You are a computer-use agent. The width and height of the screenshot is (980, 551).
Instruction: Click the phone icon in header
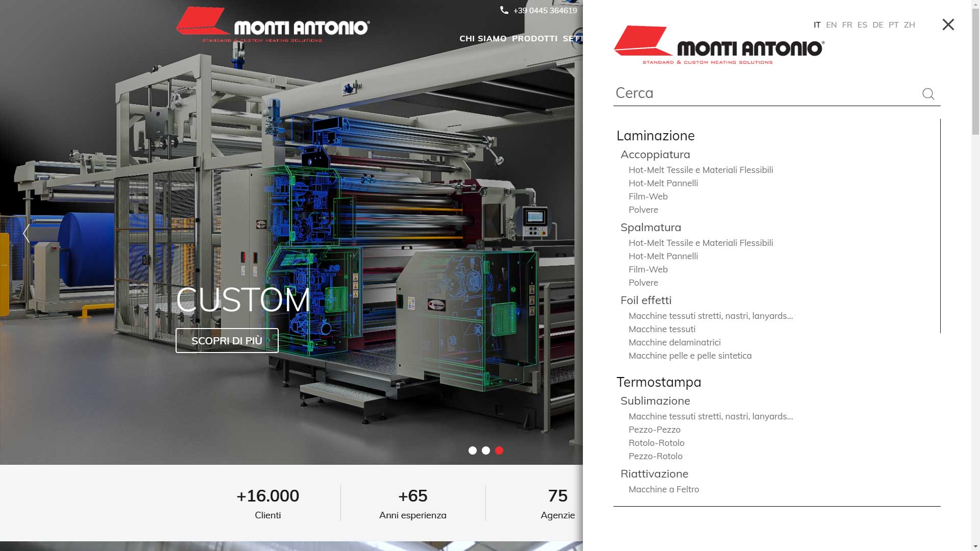(504, 10)
